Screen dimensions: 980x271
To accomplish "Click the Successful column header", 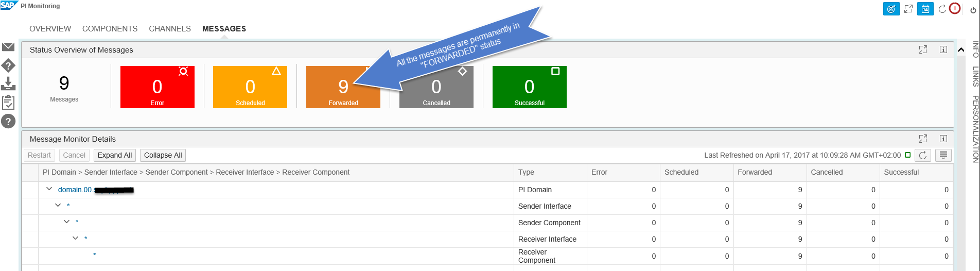I will 916,172.
